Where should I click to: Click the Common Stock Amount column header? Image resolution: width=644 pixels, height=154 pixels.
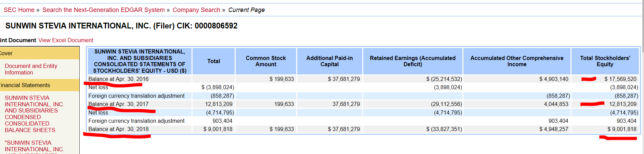[x=266, y=61]
